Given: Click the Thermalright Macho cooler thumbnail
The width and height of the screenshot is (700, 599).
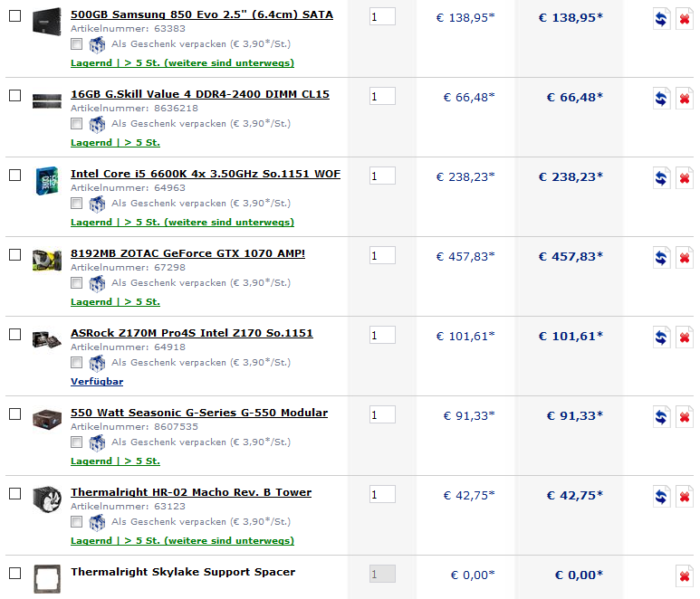Looking at the screenshot, I should point(47,499).
